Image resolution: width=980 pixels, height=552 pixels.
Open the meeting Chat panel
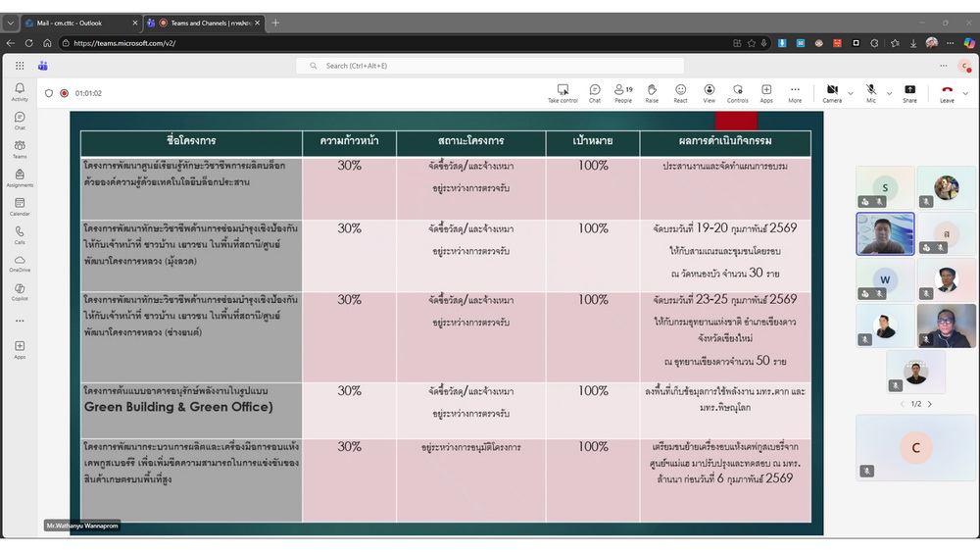(x=595, y=93)
